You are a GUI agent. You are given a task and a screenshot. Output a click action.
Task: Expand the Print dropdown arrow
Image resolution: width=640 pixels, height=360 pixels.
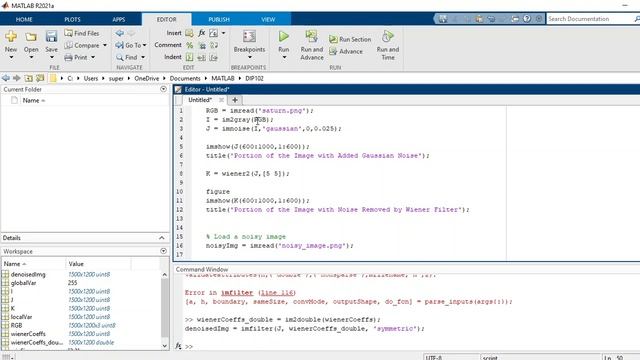point(93,58)
